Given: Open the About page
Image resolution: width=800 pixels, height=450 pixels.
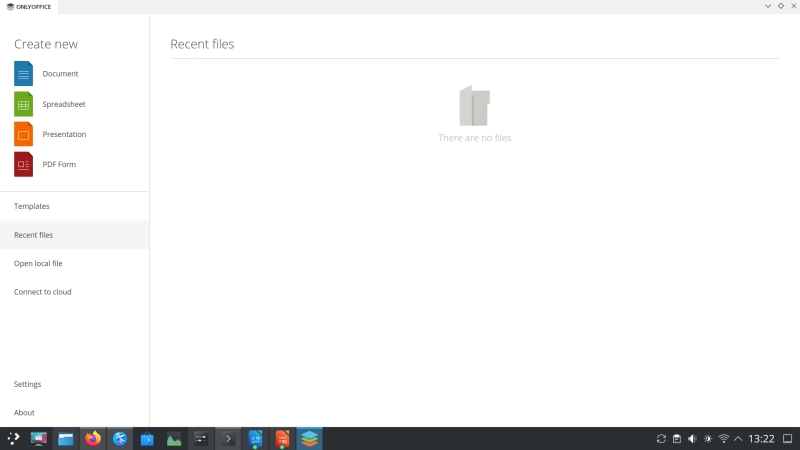Looking at the screenshot, I should [x=74, y=413].
